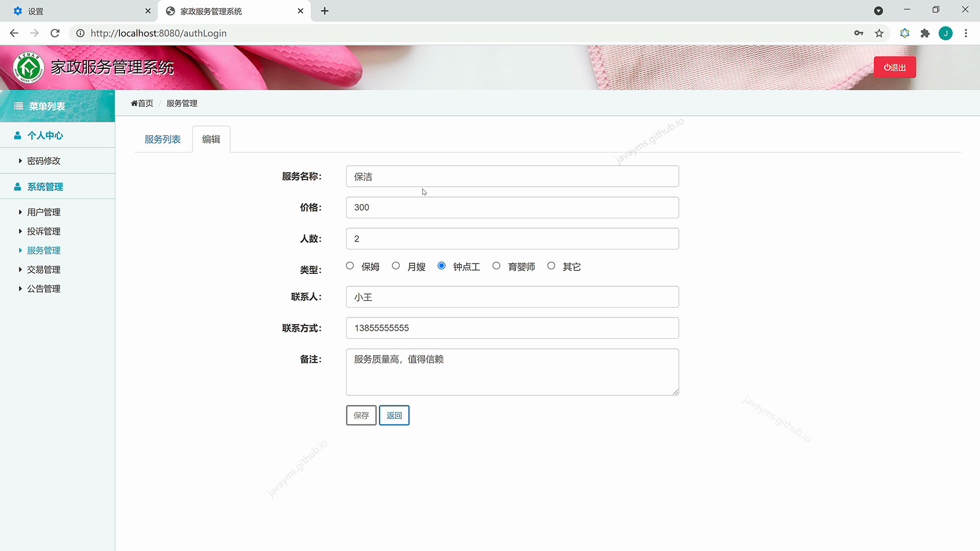Select the 月嫂 type option
Viewport: 980px width, 551px height.
click(396, 266)
